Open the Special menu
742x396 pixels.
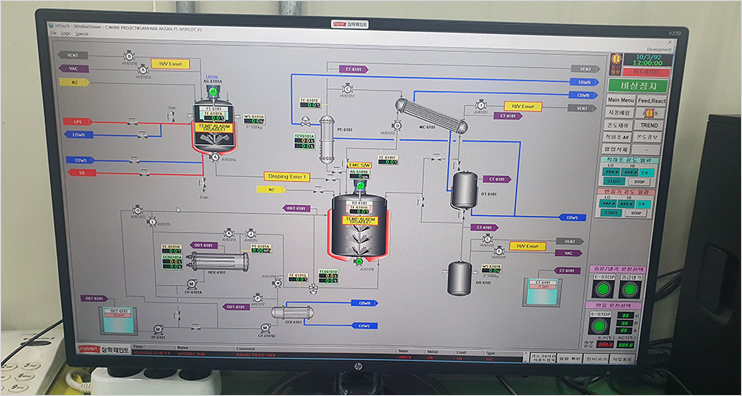(82, 34)
